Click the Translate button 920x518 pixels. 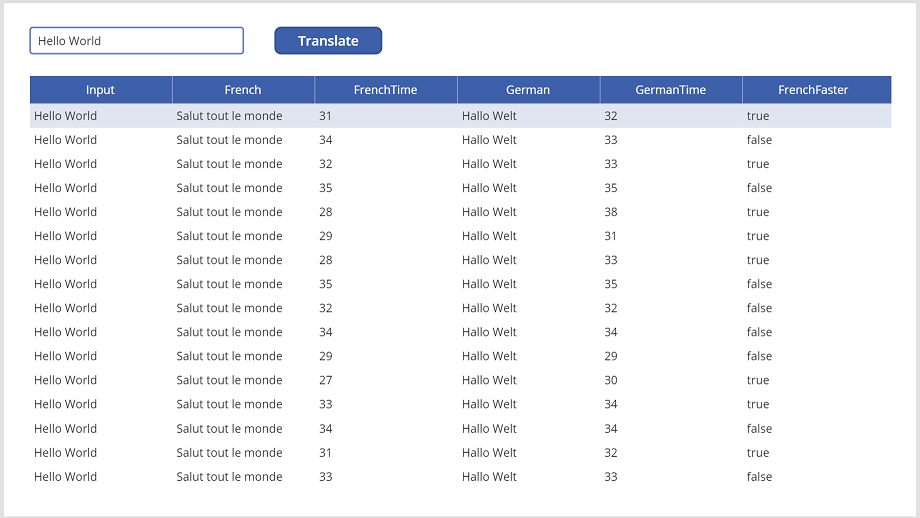pos(328,41)
